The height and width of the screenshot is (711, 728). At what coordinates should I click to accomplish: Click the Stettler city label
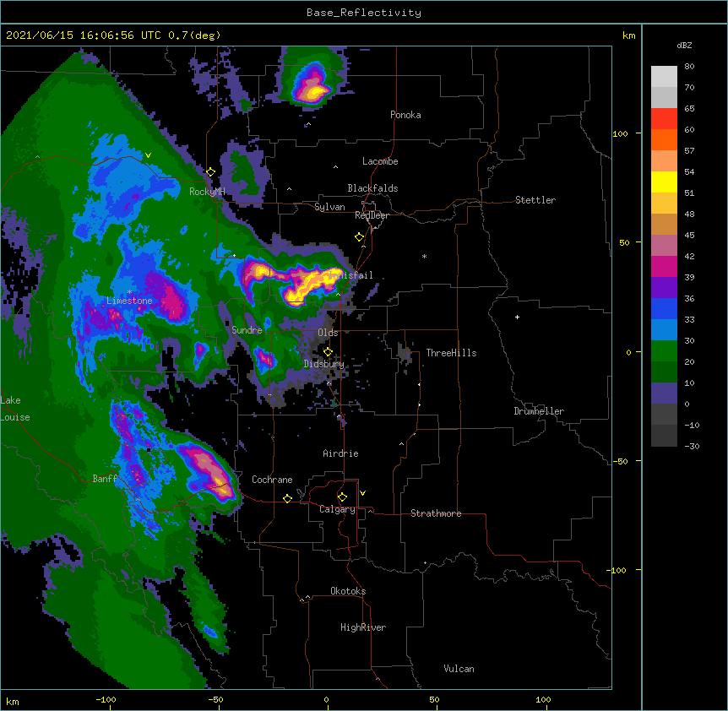pyautogui.click(x=535, y=200)
